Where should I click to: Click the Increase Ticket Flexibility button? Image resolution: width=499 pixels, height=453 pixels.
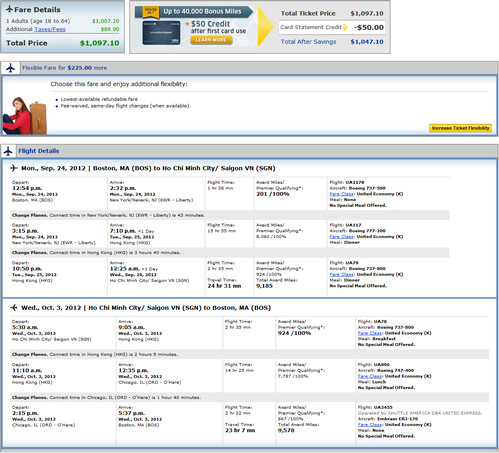(460, 128)
